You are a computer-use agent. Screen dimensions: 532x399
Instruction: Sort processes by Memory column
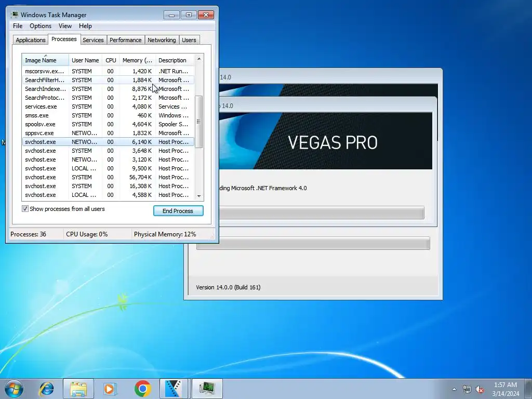(x=137, y=60)
